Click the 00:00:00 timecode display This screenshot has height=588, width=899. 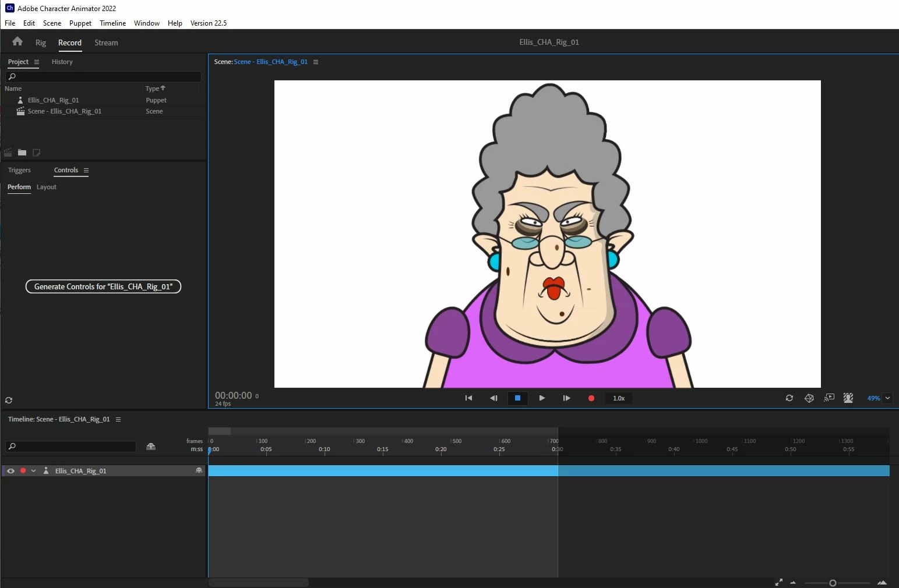point(234,395)
